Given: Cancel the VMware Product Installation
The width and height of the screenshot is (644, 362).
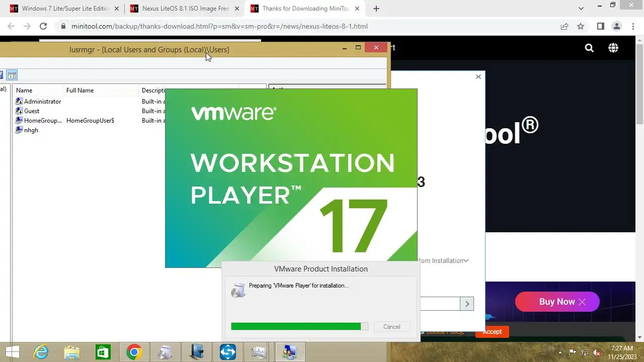Looking at the screenshot, I should point(392,327).
